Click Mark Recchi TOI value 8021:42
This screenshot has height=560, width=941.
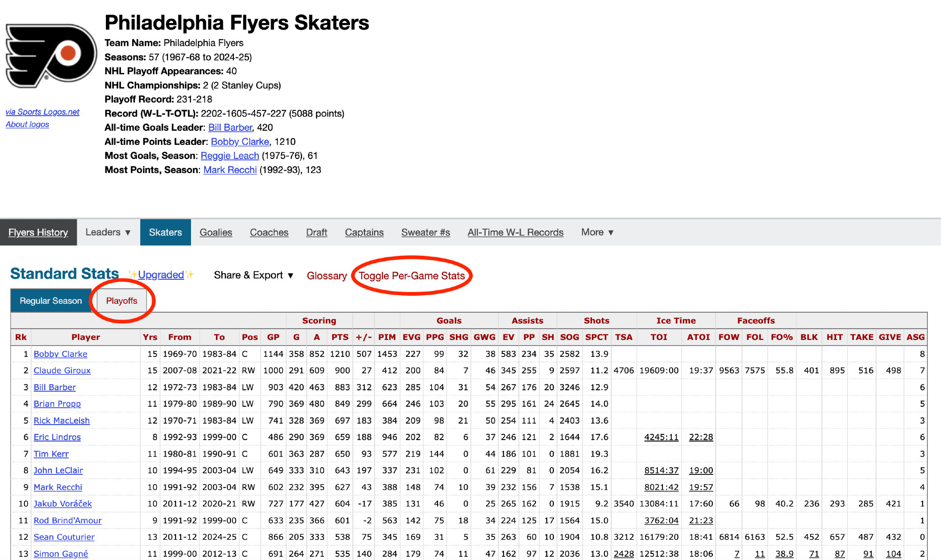coord(661,488)
